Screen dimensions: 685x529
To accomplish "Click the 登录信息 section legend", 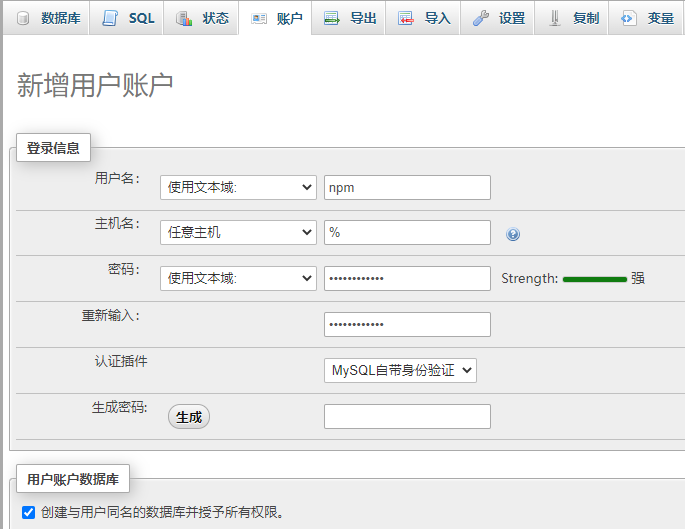I will pyautogui.click(x=53, y=148).
